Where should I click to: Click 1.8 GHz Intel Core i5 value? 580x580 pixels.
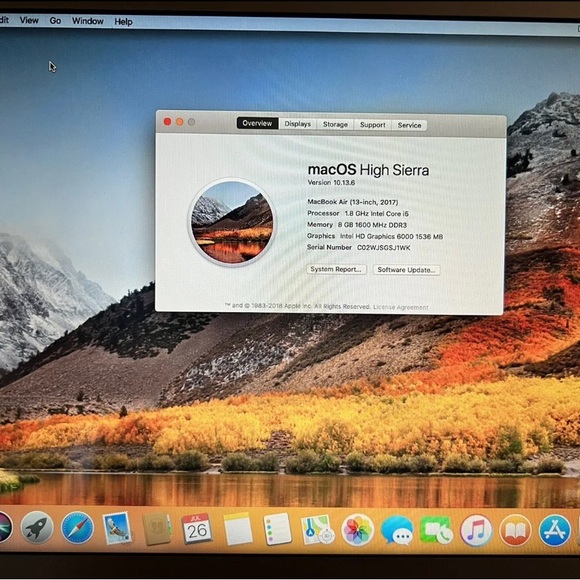coord(377,213)
